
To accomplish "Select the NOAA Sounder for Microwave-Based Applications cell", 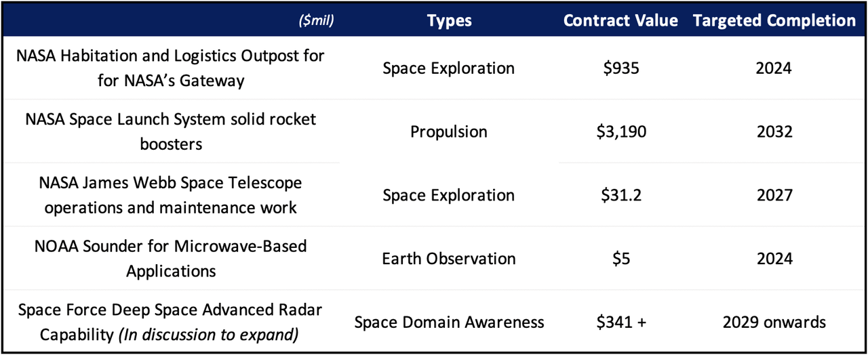I will 171,258.
